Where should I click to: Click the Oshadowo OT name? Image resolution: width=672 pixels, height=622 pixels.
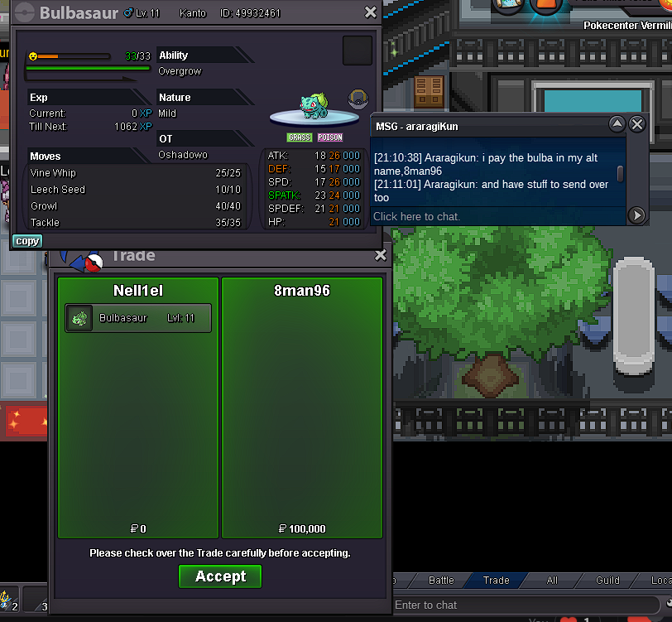click(x=183, y=154)
